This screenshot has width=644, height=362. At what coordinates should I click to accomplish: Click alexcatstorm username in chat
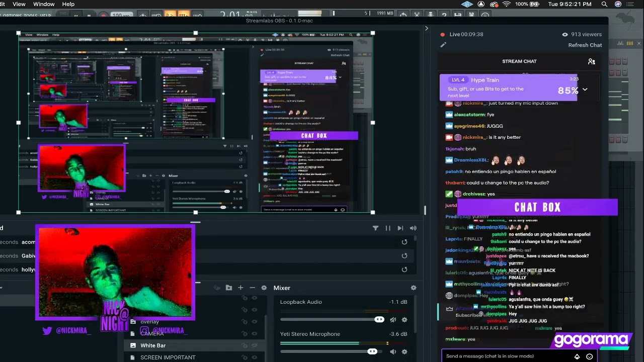(x=469, y=115)
